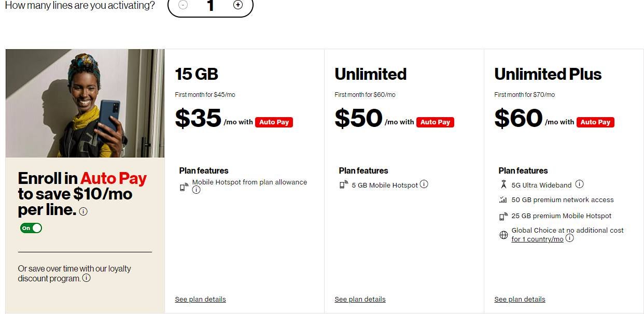Click the globe icon next to Global Choice

pos(503,235)
